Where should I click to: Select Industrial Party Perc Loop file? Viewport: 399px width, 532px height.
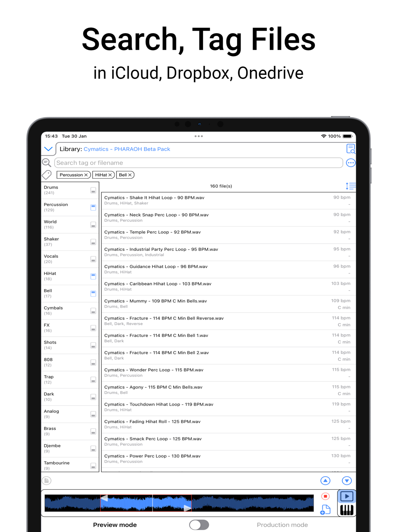point(229,252)
